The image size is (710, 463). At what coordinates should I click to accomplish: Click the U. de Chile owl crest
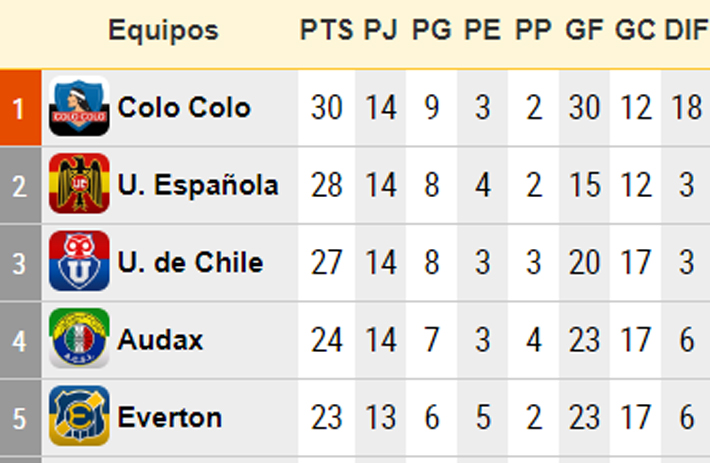(x=79, y=261)
